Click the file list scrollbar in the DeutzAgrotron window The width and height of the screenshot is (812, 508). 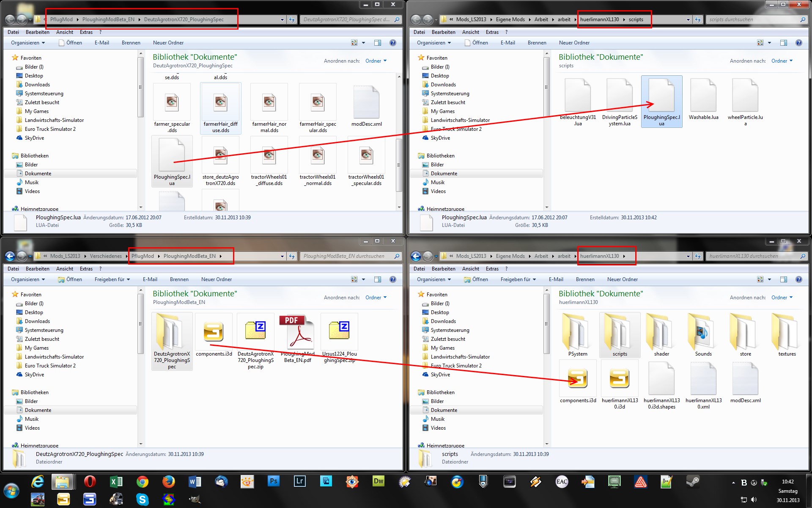[399, 165]
